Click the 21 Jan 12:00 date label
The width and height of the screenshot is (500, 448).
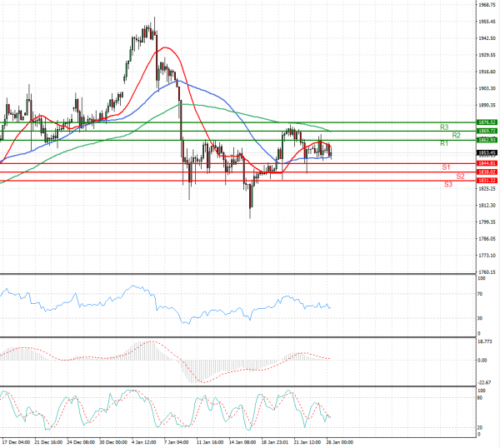point(307,442)
